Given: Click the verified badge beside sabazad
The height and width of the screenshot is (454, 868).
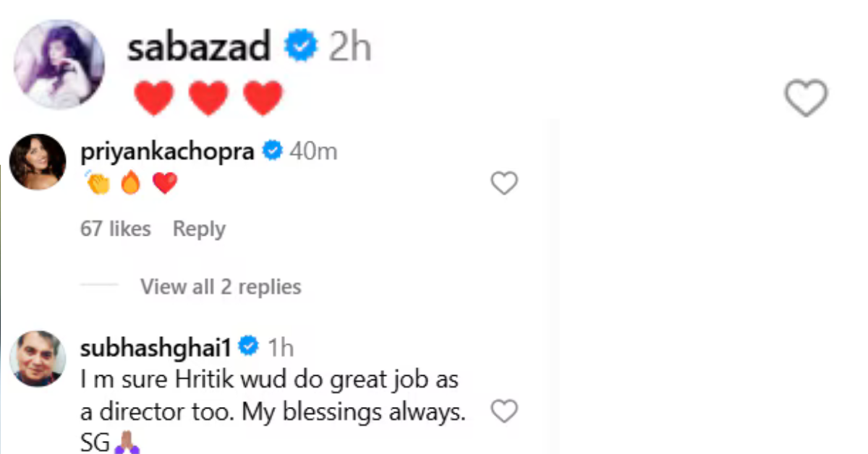Looking at the screenshot, I should [300, 48].
